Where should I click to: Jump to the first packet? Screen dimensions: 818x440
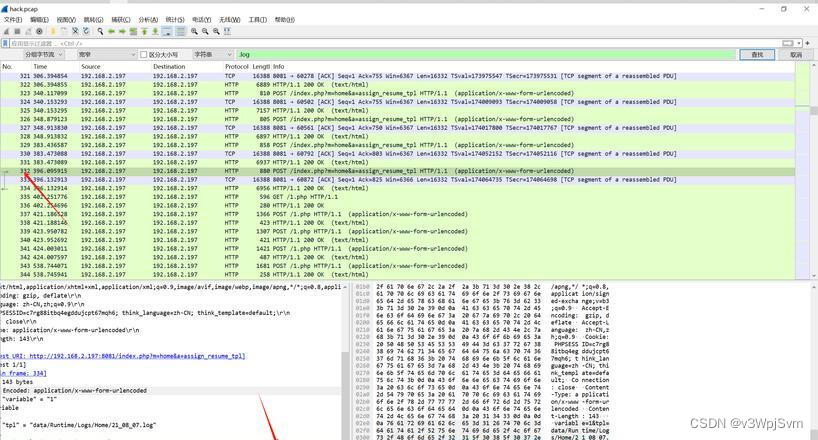click(145, 31)
